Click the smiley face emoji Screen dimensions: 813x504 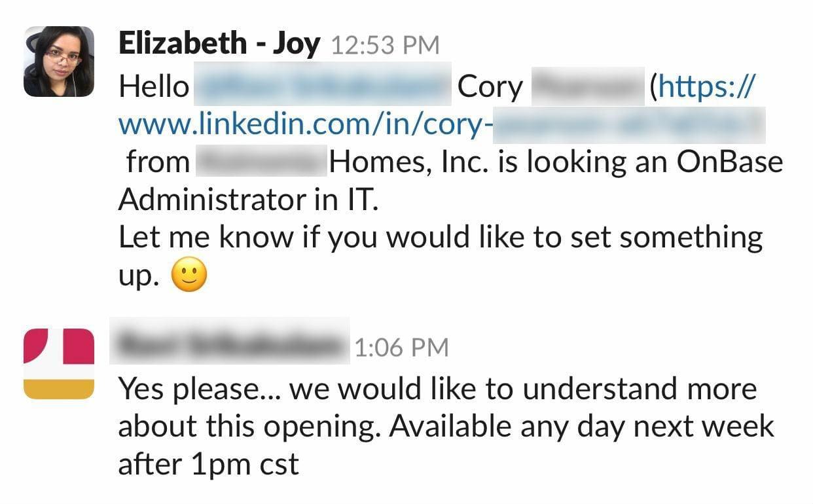[189, 276]
